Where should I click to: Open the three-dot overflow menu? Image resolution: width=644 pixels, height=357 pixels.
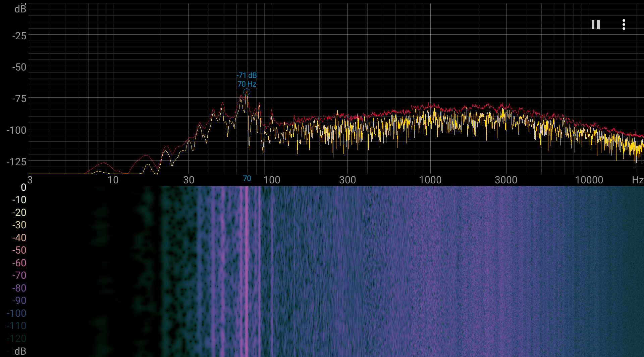(624, 25)
